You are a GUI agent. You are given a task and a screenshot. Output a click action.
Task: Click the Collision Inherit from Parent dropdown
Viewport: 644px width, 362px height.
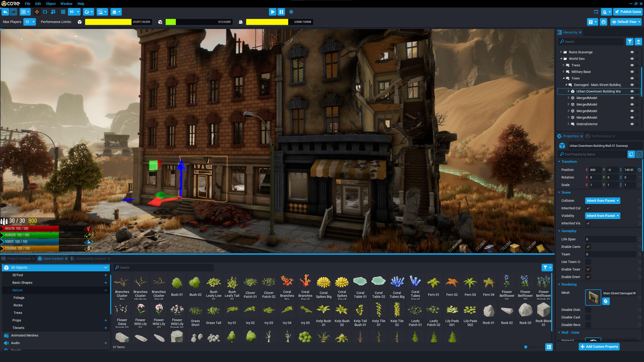[x=602, y=201]
